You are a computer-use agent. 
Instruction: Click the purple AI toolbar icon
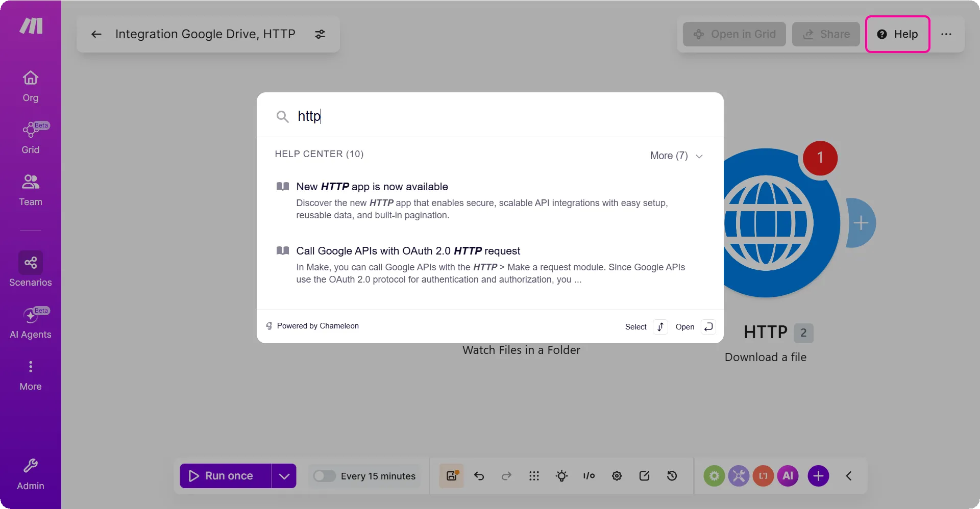tap(788, 476)
